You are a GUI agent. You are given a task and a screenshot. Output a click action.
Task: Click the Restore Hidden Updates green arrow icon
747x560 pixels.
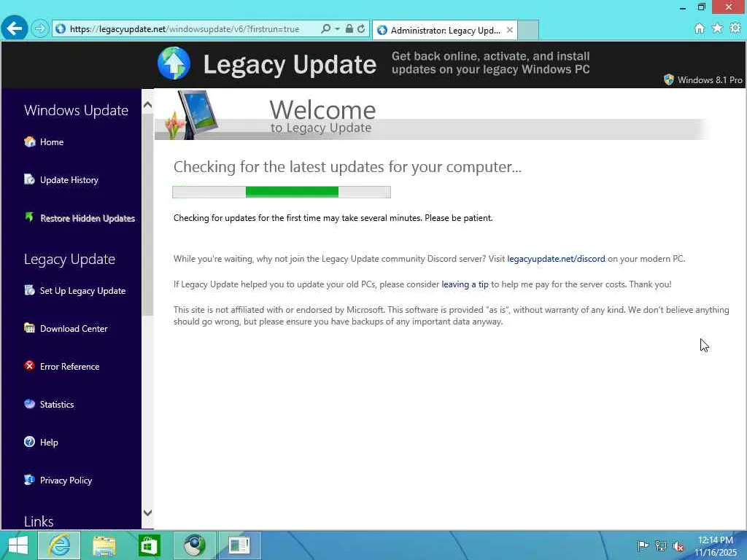pyautogui.click(x=29, y=217)
